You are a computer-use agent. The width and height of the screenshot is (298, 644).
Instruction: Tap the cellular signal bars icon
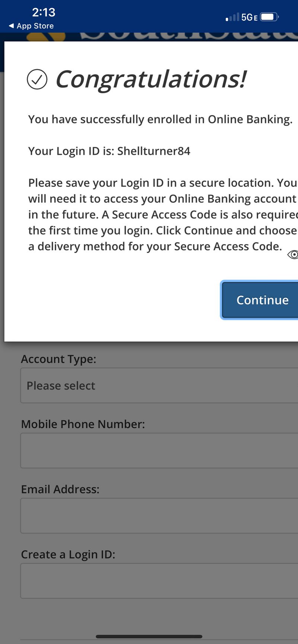tap(232, 17)
